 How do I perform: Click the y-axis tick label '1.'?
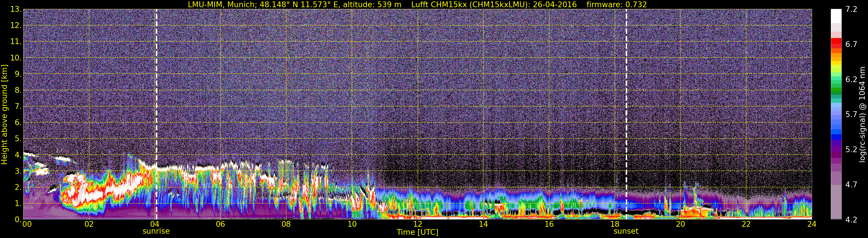[18, 203]
